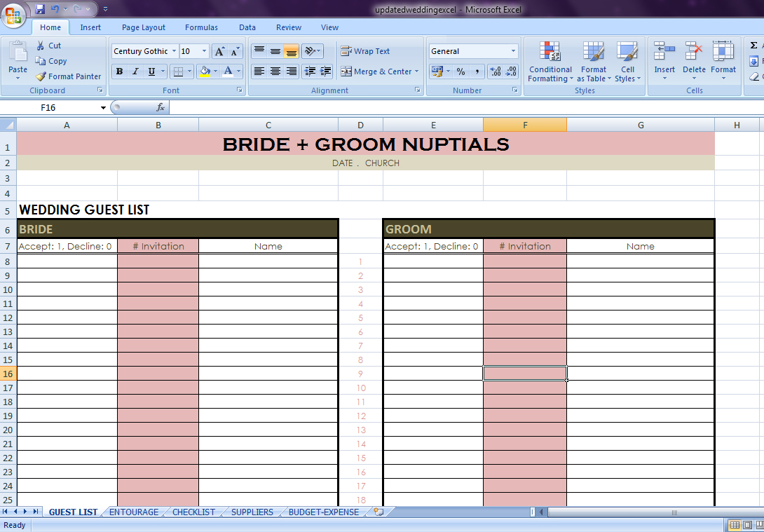Screen dimensions: 764x532
Task: Decrease the cell indent
Action: coord(309,71)
